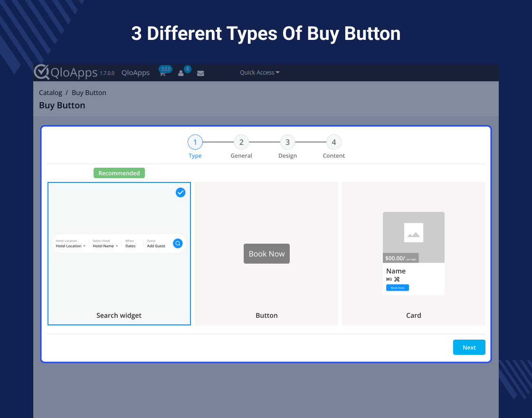The image size is (532, 418).
Task: Click the 333 orders notification badge
Action: [x=166, y=69]
